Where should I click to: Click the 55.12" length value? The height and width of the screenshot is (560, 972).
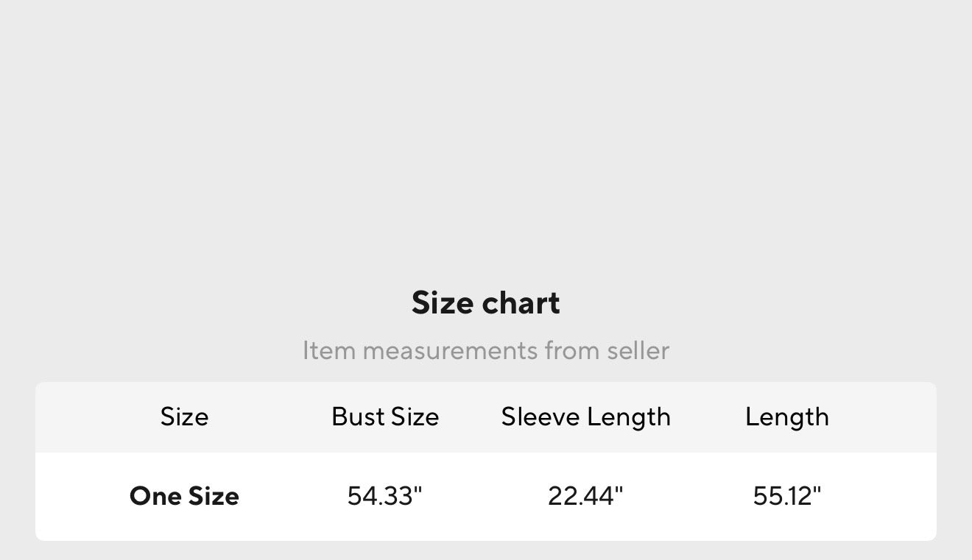point(786,496)
